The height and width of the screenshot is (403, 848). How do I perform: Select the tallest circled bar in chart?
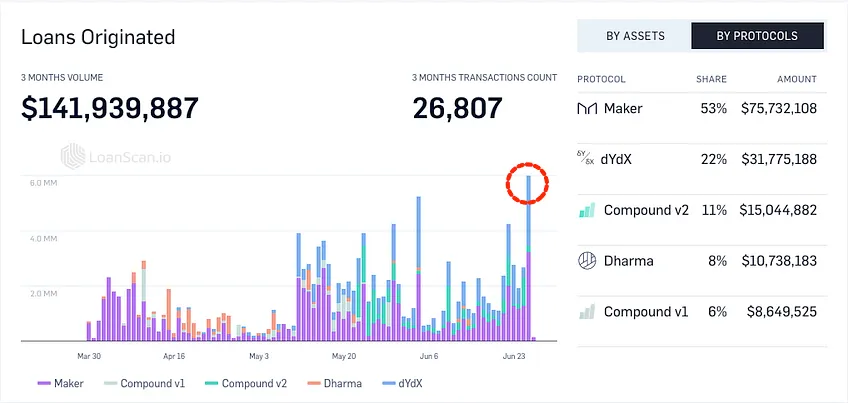528,259
